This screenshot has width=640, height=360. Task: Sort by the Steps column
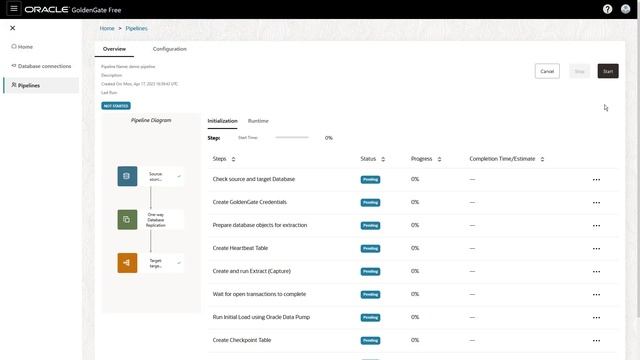[233, 159]
